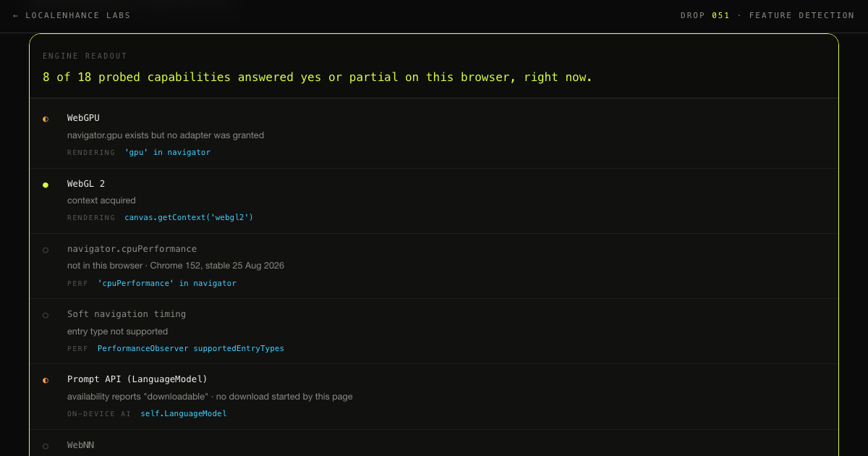Click PERF tag under navigator.cpuPerformance
Viewport: 868px width, 456px height.
[x=77, y=284]
